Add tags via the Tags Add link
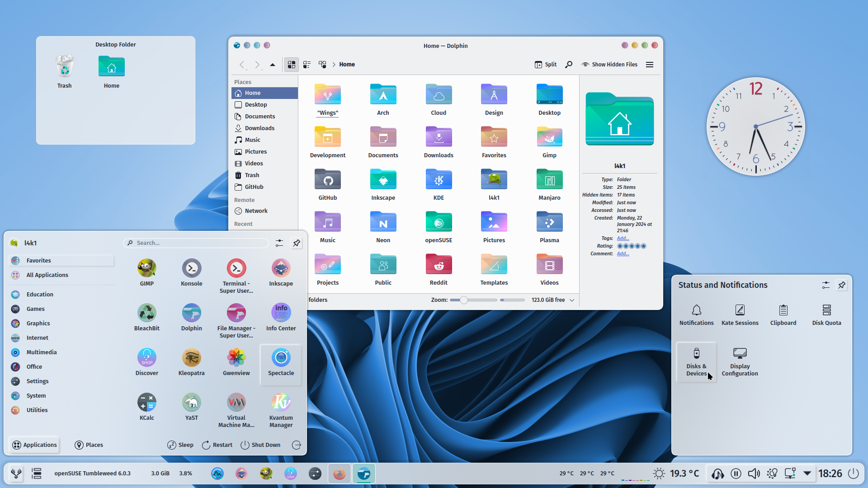The height and width of the screenshot is (488, 868). pos(623,238)
